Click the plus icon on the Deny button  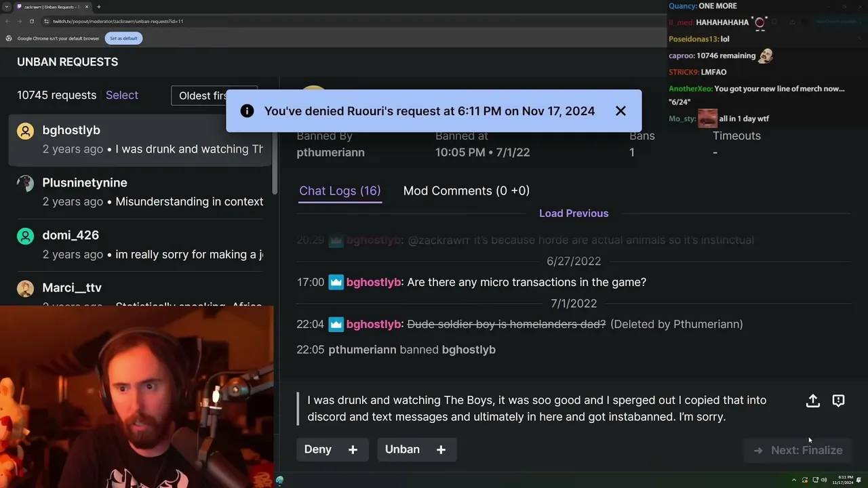(353, 449)
